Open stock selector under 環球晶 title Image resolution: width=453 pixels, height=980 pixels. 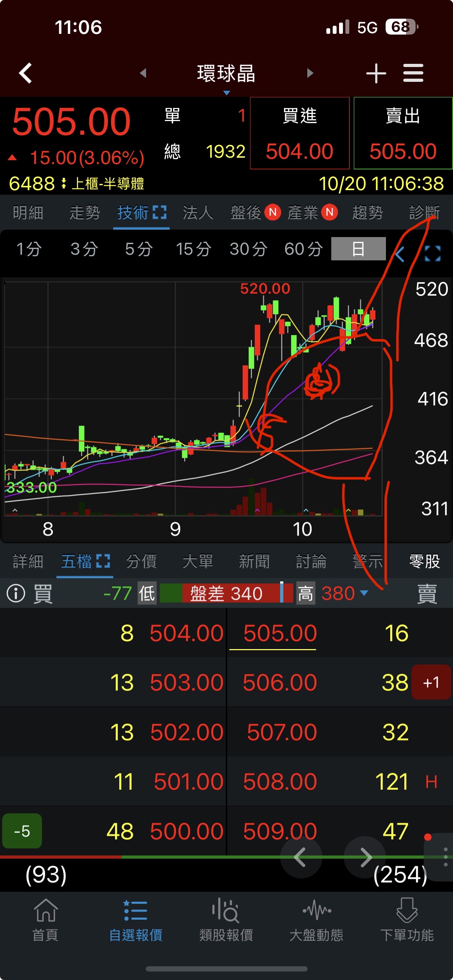pos(226,93)
